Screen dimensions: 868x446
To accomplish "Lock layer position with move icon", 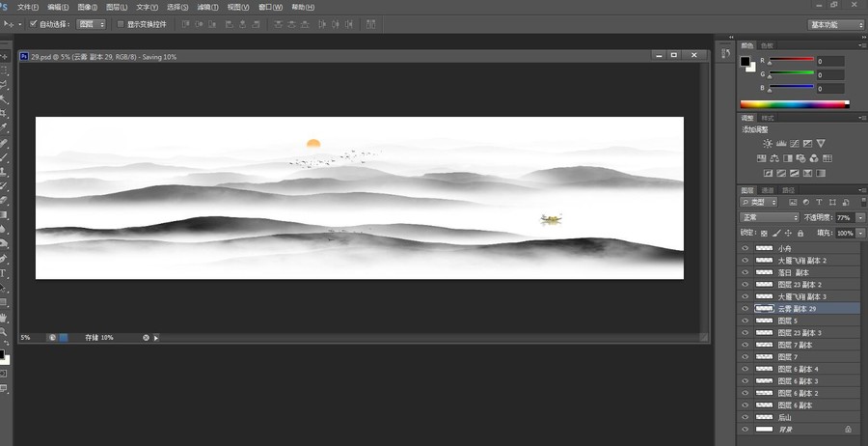I will 788,234.
